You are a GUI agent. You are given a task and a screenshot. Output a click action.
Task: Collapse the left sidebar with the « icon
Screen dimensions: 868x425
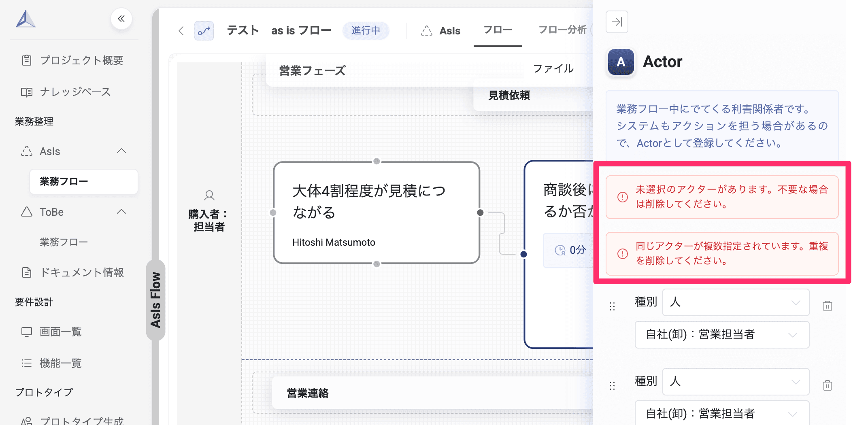point(121,19)
